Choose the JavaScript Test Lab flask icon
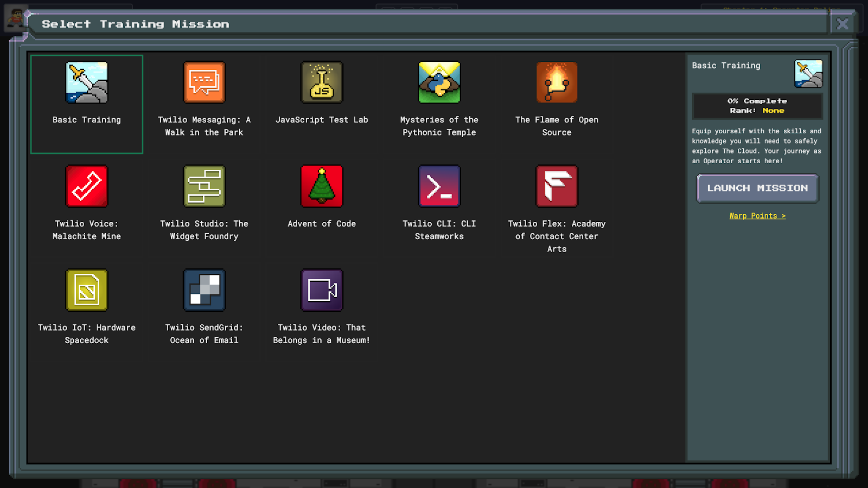Viewport: 868px width, 488px height. point(322,82)
